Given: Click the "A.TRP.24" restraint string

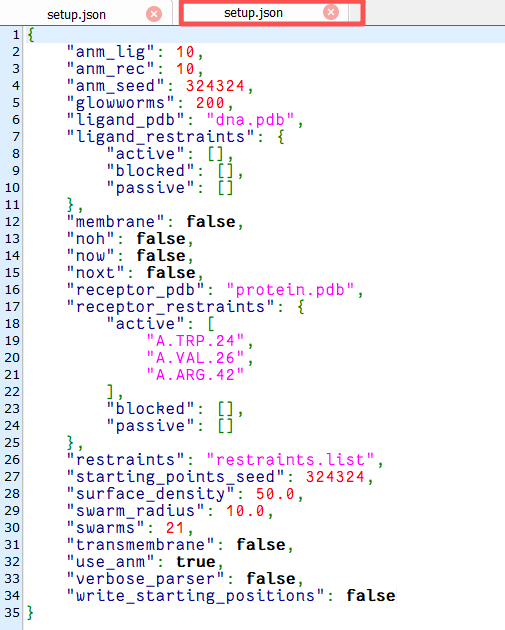Looking at the screenshot, I should [195, 341].
